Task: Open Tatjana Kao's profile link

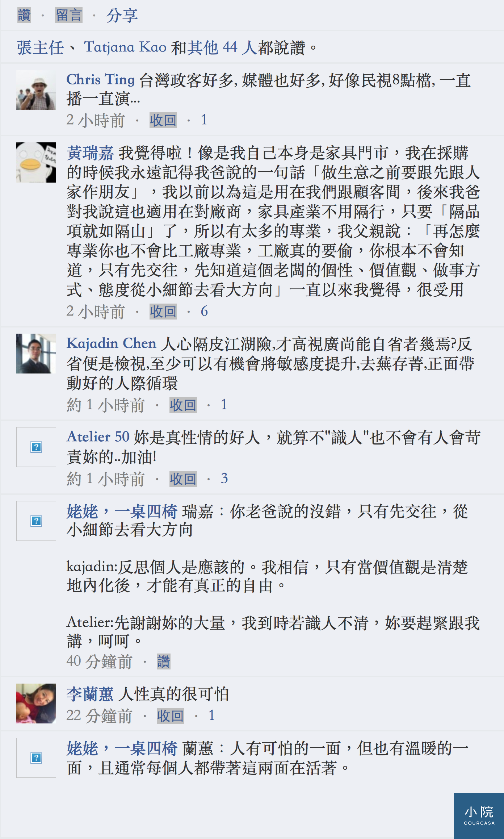Action: [x=125, y=47]
